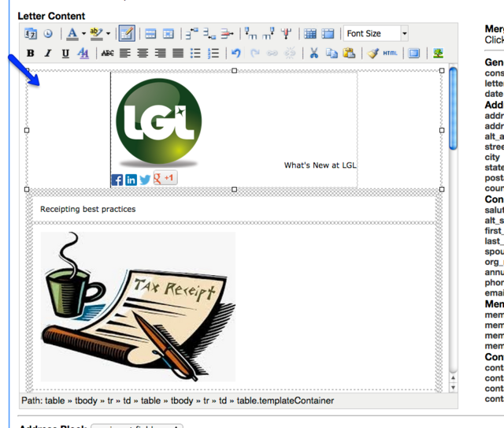Click the "Receipting best practices" heading
Viewport: 504px width, 428px height.
point(87,209)
